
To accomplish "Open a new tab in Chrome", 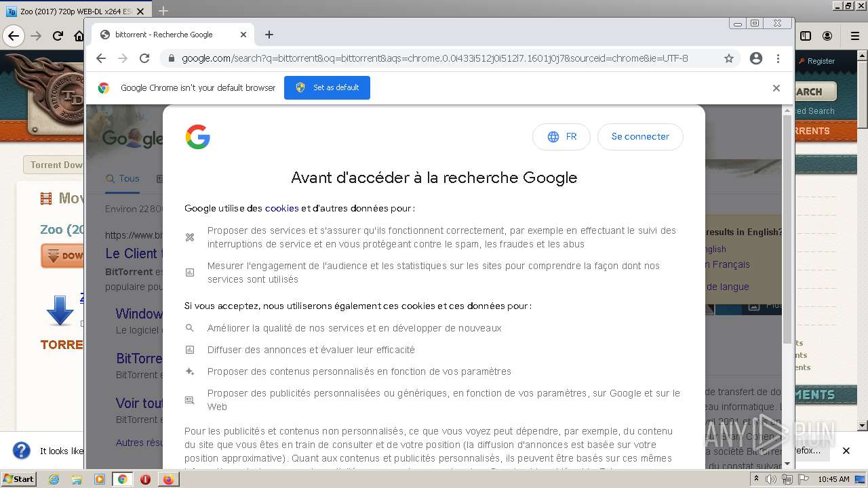I will (x=269, y=35).
